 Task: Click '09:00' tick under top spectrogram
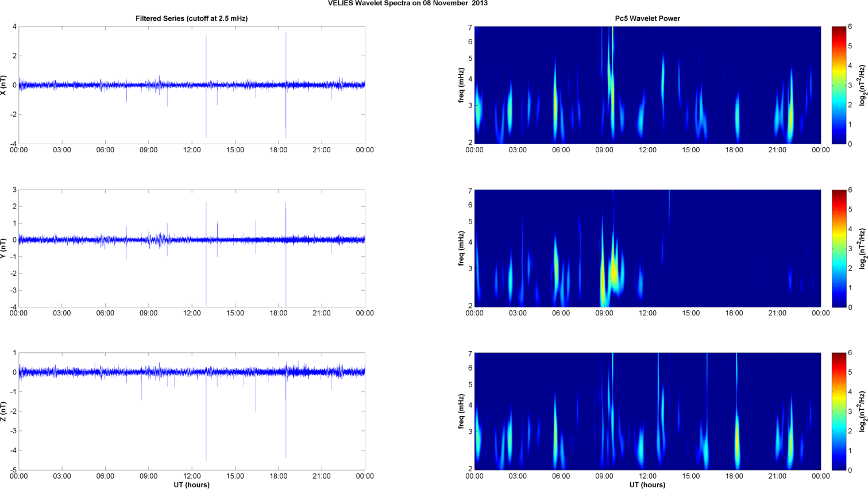(604, 150)
